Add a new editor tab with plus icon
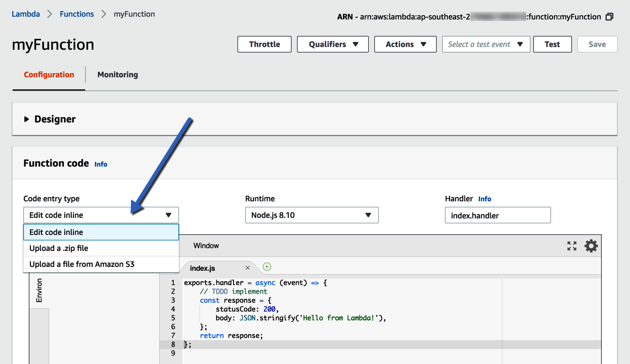The image size is (630, 364). [267, 267]
